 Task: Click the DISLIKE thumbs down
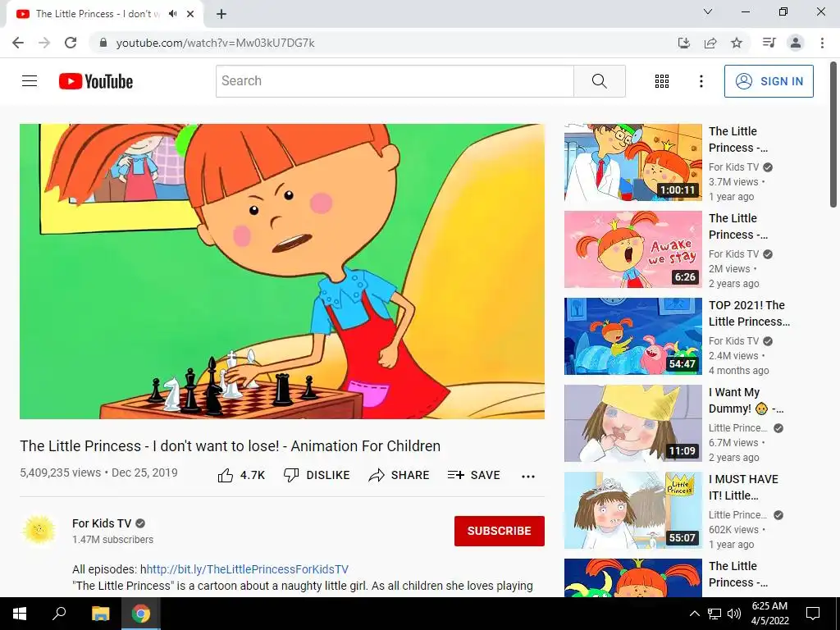click(x=317, y=475)
